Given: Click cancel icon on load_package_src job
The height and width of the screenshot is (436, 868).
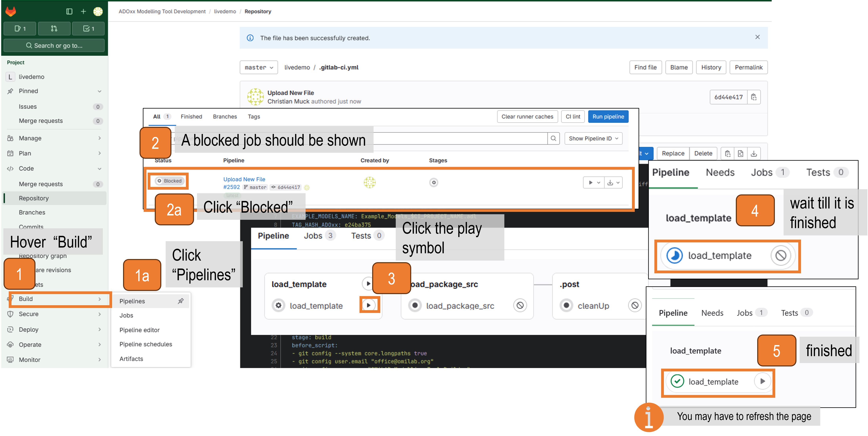Looking at the screenshot, I should pos(520,305).
